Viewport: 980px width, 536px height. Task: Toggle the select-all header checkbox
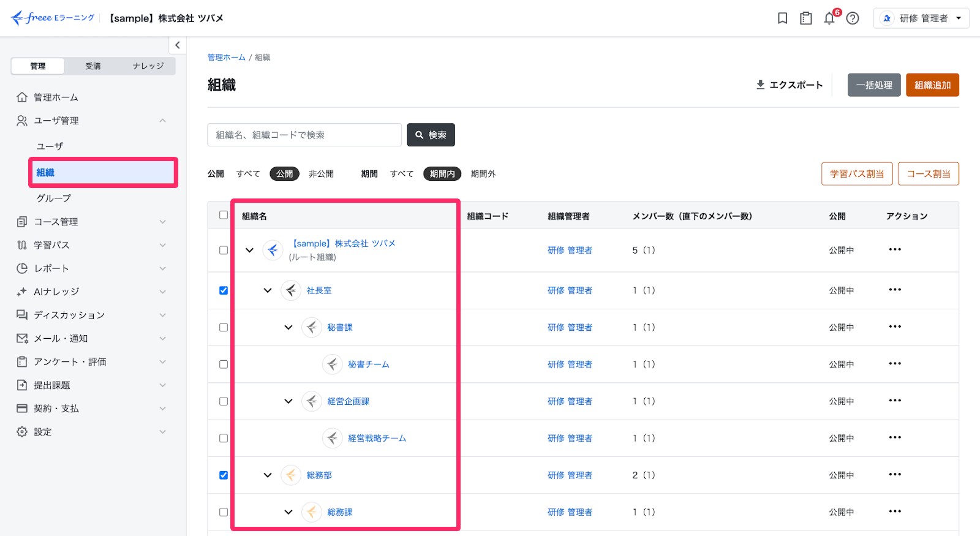[x=224, y=215]
